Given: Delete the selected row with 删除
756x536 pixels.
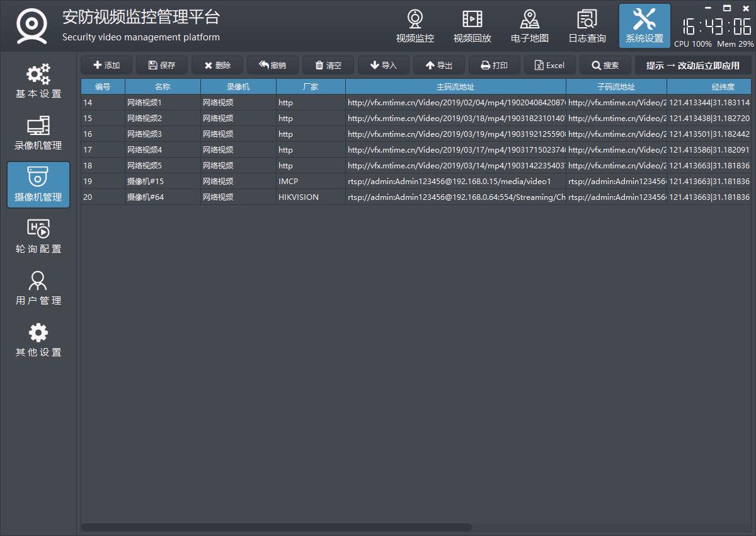Looking at the screenshot, I should (x=217, y=65).
